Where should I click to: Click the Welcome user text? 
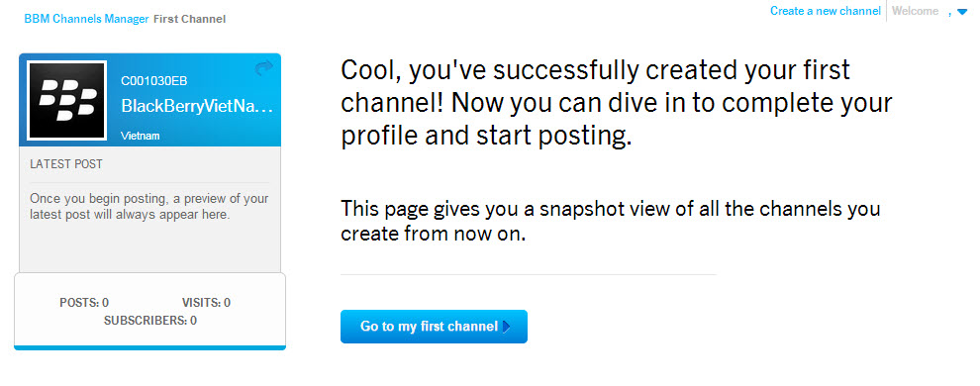[x=915, y=11]
